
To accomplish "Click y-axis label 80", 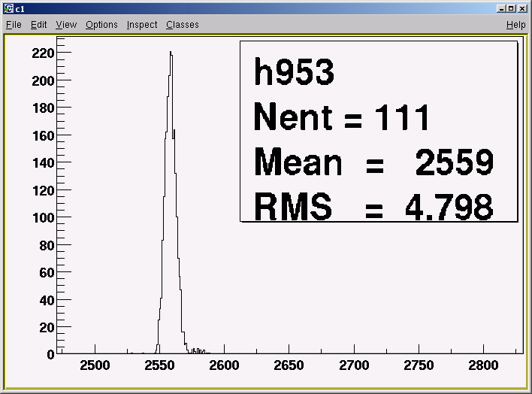I will pos(47,245).
